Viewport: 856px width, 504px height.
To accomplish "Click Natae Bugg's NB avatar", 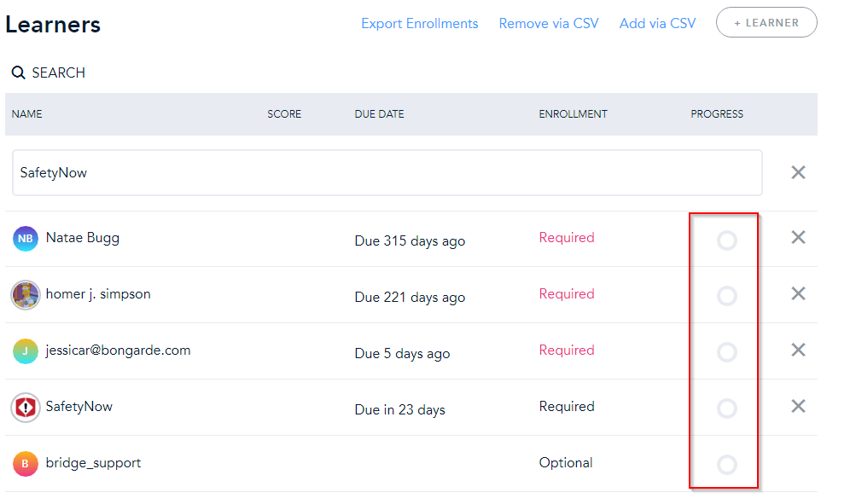I will click(x=26, y=239).
